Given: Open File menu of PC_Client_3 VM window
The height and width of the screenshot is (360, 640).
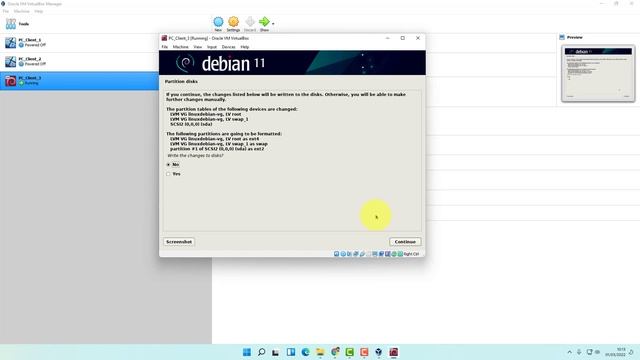Looking at the screenshot, I should [x=164, y=47].
